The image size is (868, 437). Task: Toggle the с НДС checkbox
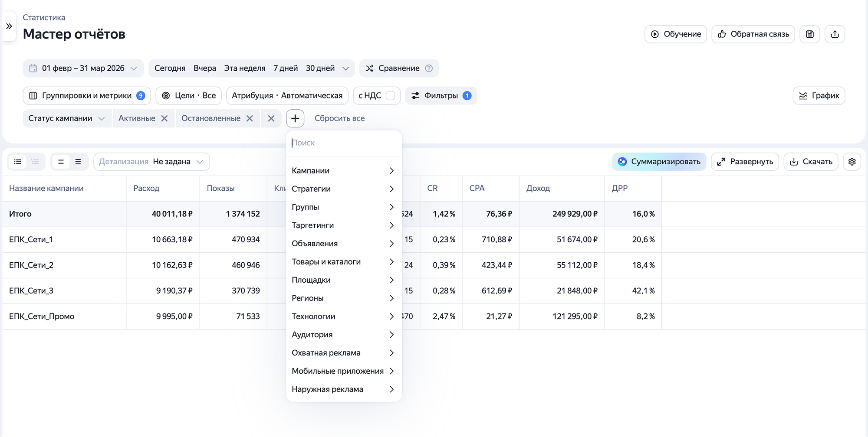(x=390, y=96)
